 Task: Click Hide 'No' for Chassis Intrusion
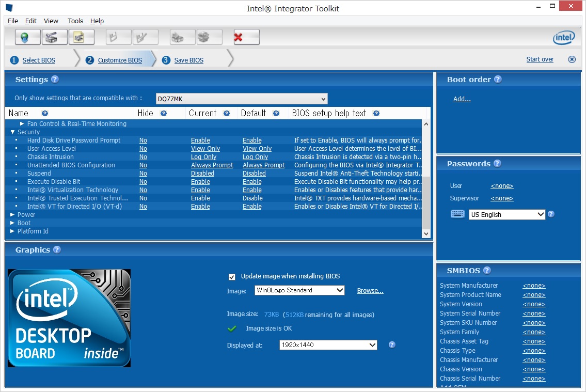click(x=143, y=157)
